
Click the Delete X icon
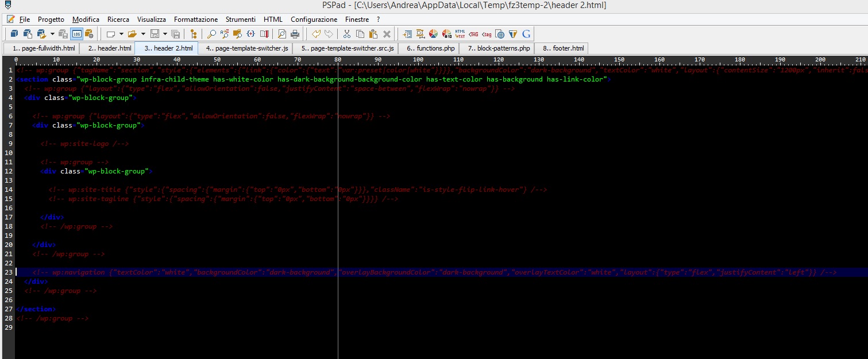[x=387, y=34]
